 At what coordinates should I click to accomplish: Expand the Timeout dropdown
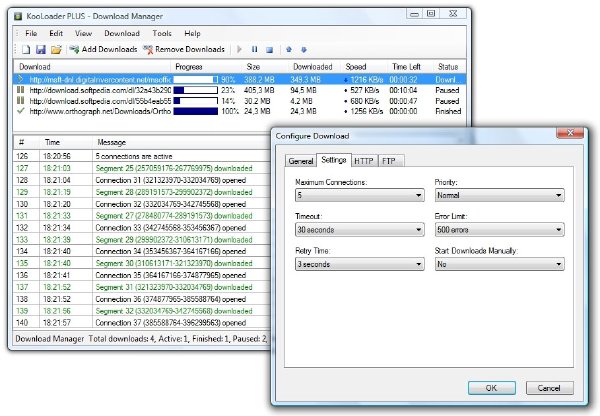click(x=360, y=230)
